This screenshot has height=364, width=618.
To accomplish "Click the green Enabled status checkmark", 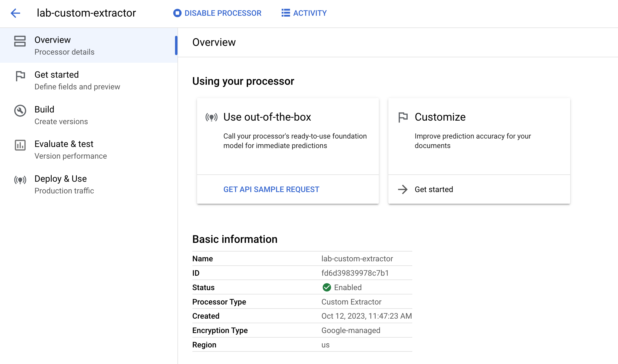I will click(x=326, y=287).
